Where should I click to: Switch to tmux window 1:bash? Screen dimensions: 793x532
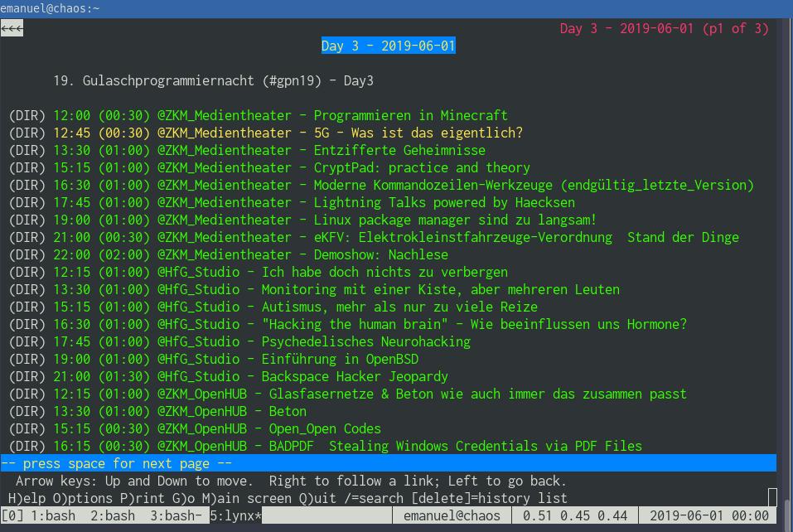52,515
